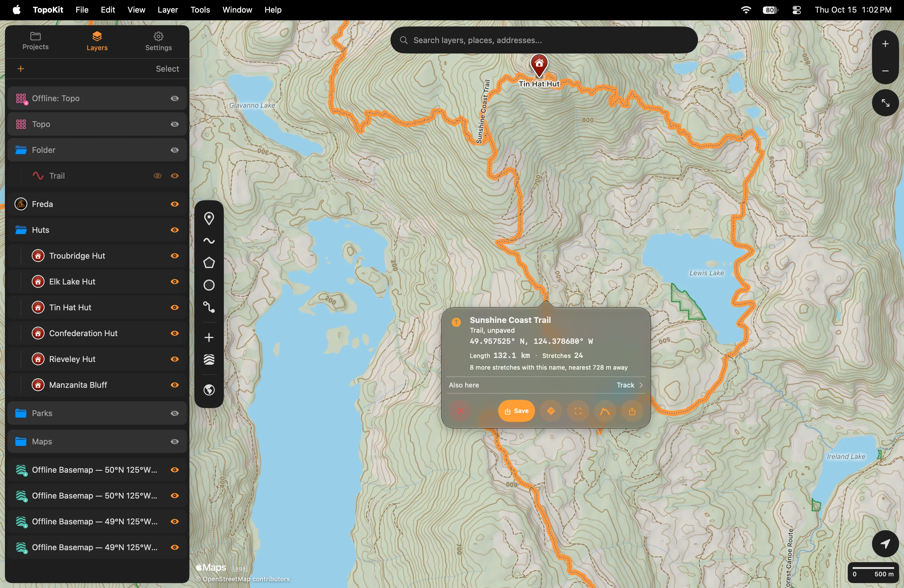Click the Select button in layers panel

coord(168,69)
